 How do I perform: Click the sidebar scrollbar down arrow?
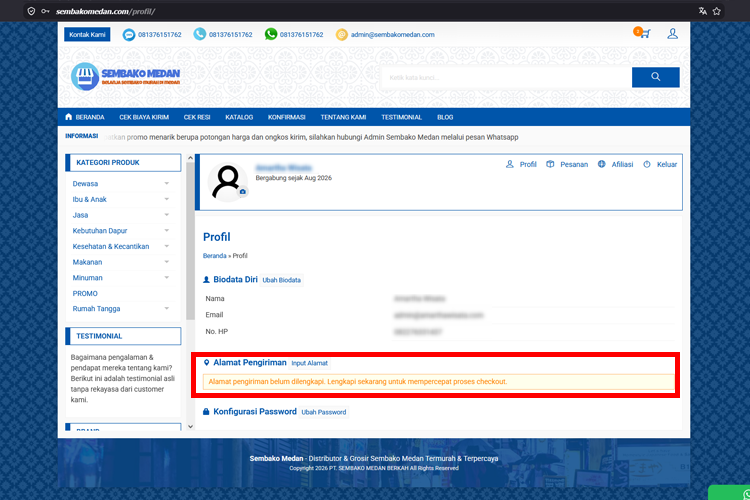tap(190, 426)
